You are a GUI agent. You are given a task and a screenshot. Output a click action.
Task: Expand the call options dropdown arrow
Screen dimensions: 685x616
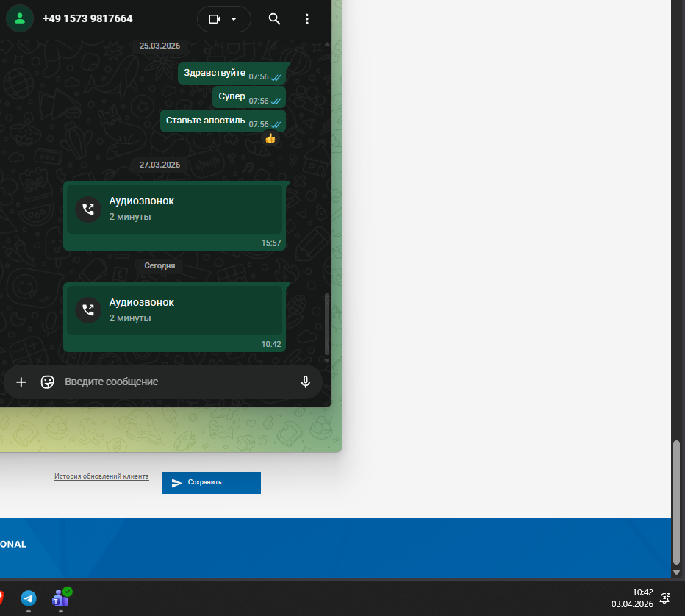point(234,19)
